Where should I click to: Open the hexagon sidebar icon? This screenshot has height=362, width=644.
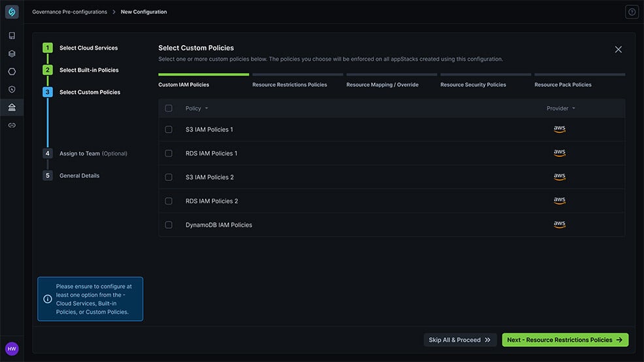point(12,71)
